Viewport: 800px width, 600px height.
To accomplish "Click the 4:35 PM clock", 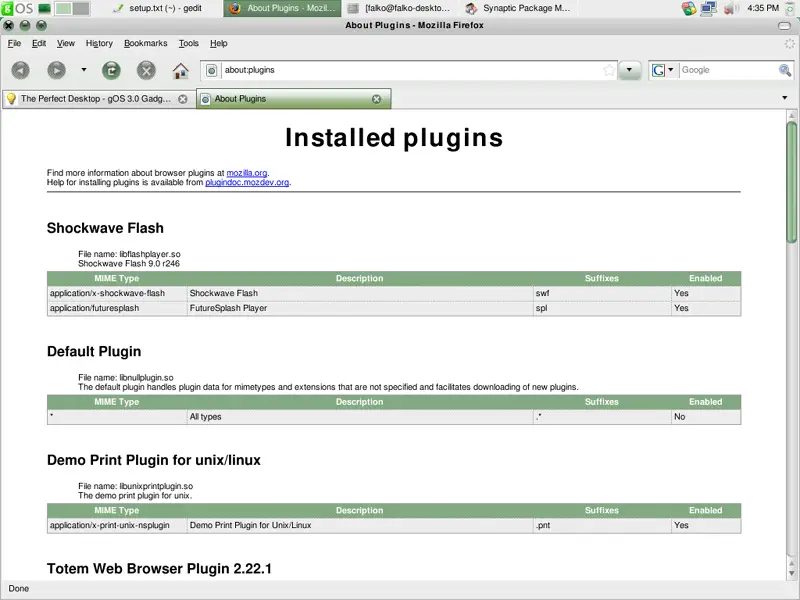I will (x=763, y=8).
